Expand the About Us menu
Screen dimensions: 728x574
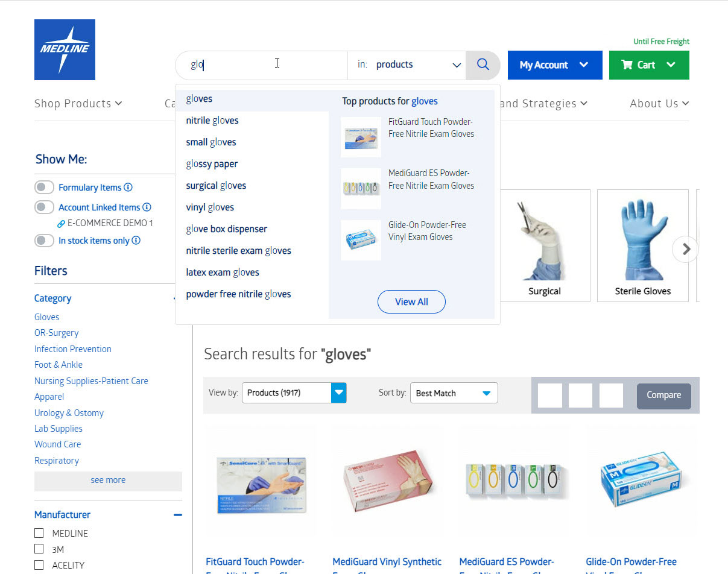point(659,104)
